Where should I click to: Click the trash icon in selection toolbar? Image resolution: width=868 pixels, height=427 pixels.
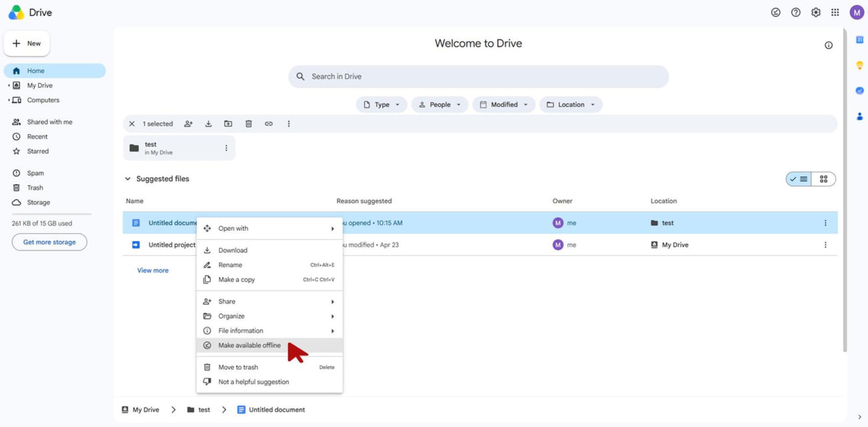[248, 124]
